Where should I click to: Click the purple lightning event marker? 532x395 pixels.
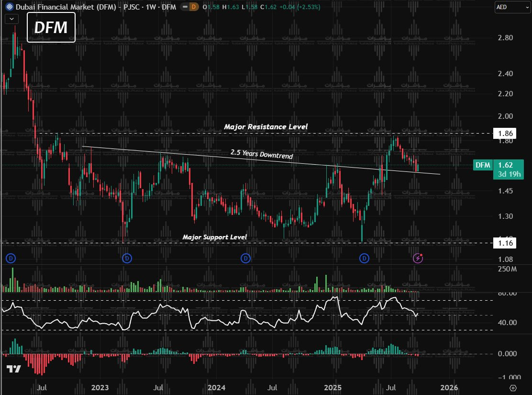(418, 259)
